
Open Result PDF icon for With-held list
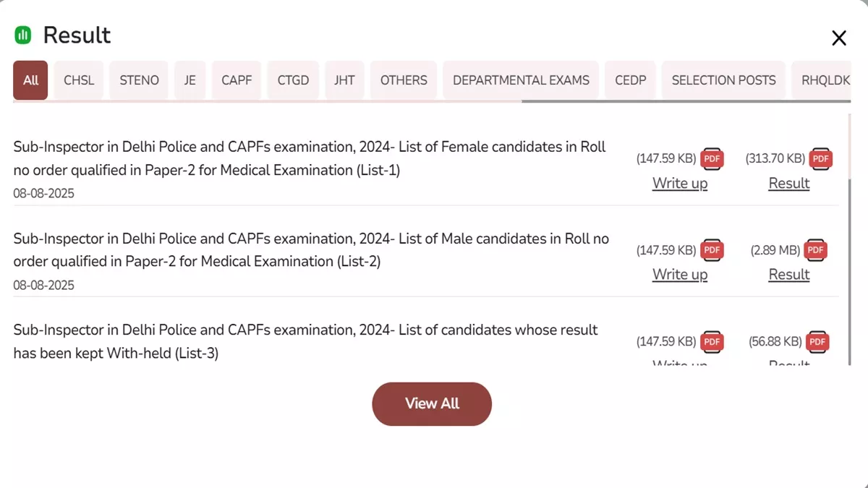817,341
